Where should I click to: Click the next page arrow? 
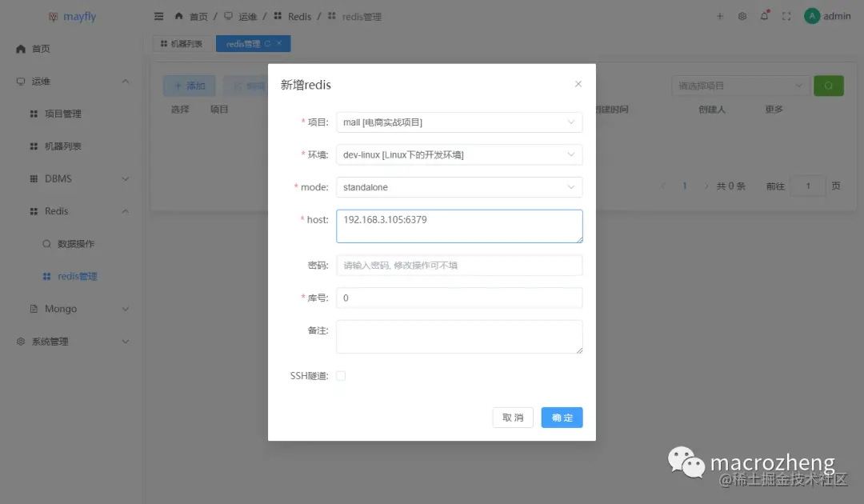(x=706, y=186)
